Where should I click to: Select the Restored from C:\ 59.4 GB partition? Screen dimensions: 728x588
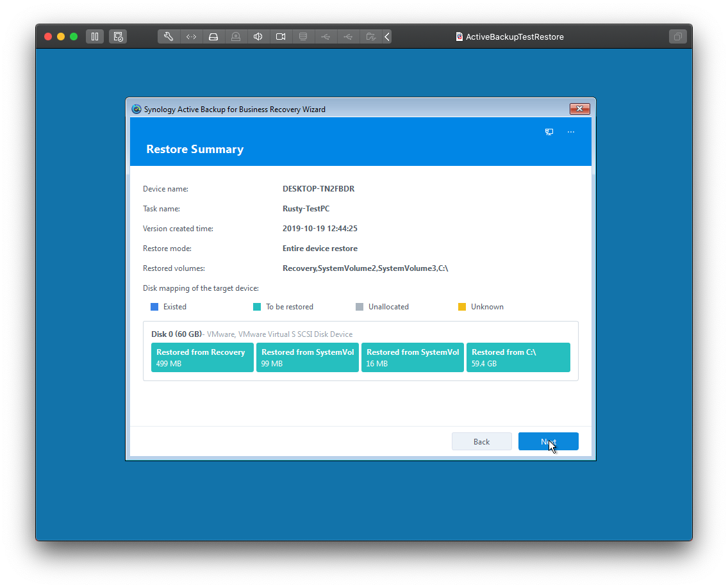(x=518, y=357)
